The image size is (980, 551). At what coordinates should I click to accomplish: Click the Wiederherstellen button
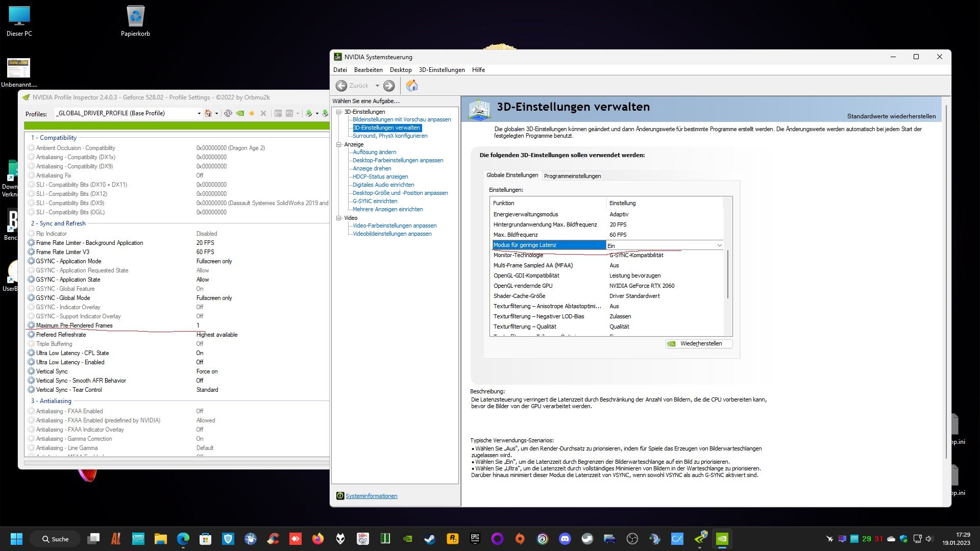pos(699,344)
